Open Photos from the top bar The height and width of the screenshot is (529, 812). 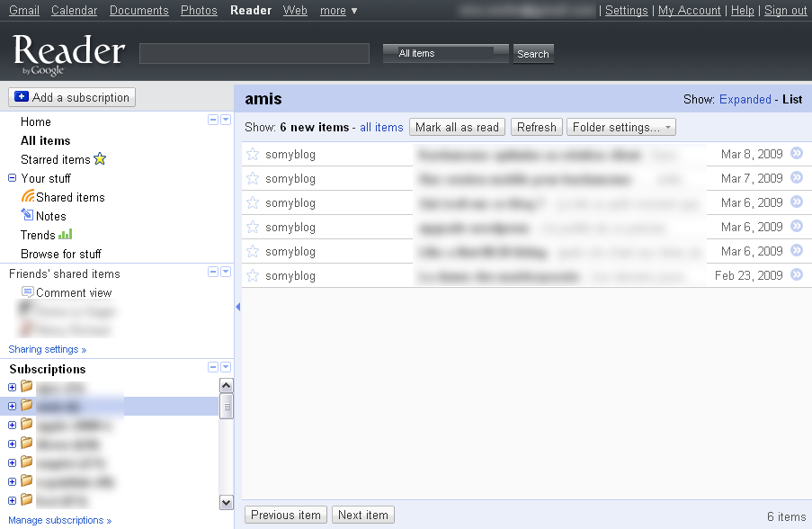[x=199, y=11]
